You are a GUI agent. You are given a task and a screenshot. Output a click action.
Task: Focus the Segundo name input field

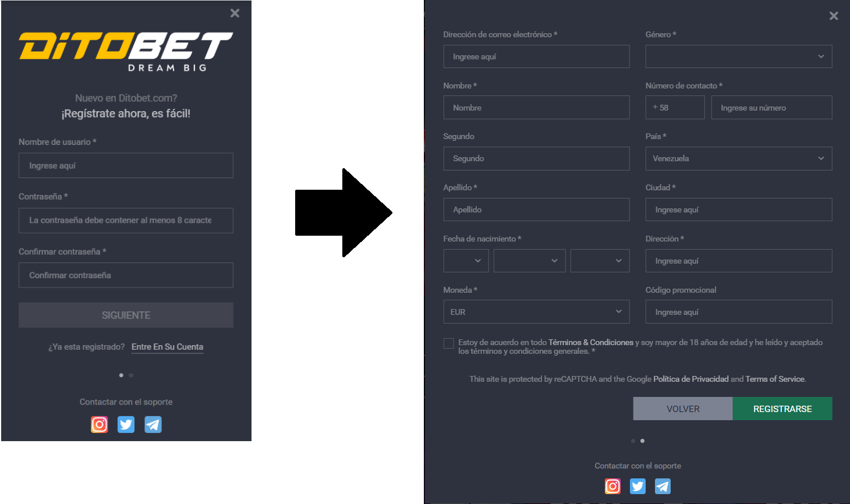point(536,158)
